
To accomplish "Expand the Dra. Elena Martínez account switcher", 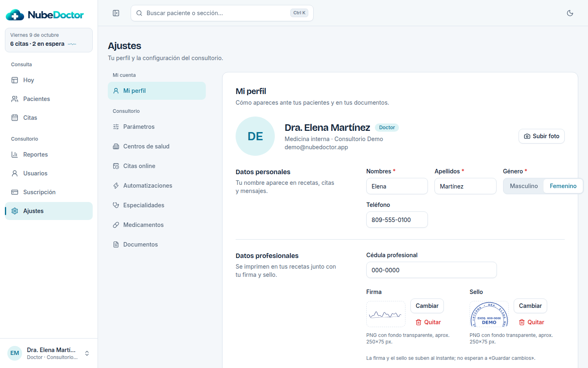I will [49, 353].
